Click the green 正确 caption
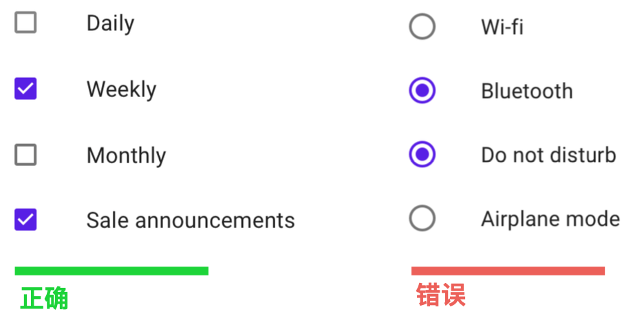644x325 pixels. [x=45, y=299]
